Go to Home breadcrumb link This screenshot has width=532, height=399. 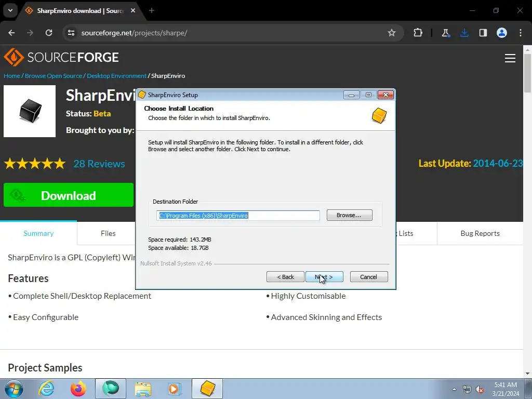tap(12, 76)
